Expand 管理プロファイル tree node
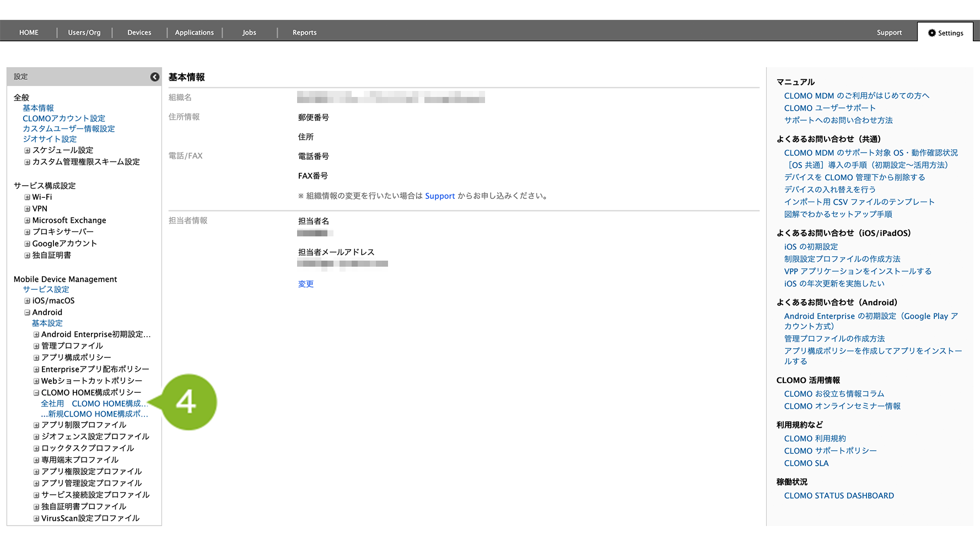The image size is (980, 551). [x=36, y=346]
